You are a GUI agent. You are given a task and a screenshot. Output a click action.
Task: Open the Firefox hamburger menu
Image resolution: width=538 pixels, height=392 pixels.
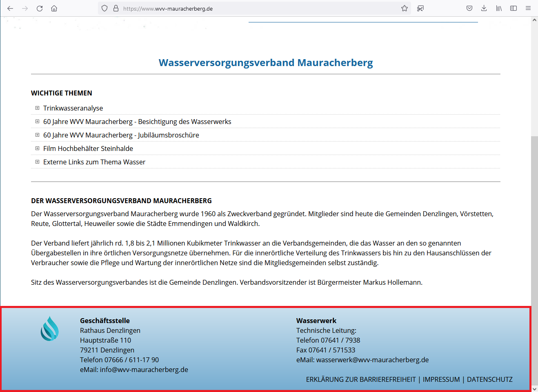[x=528, y=8]
